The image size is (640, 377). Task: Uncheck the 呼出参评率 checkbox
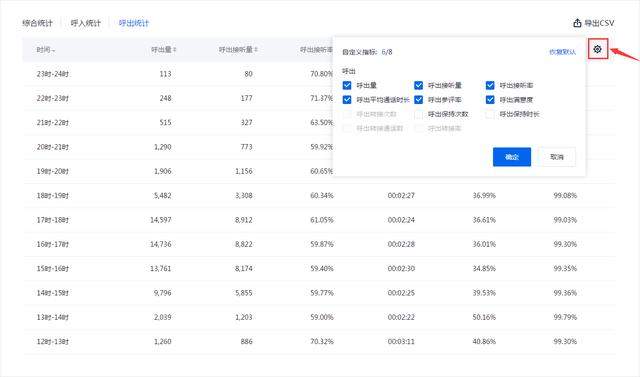(x=418, y=100)
